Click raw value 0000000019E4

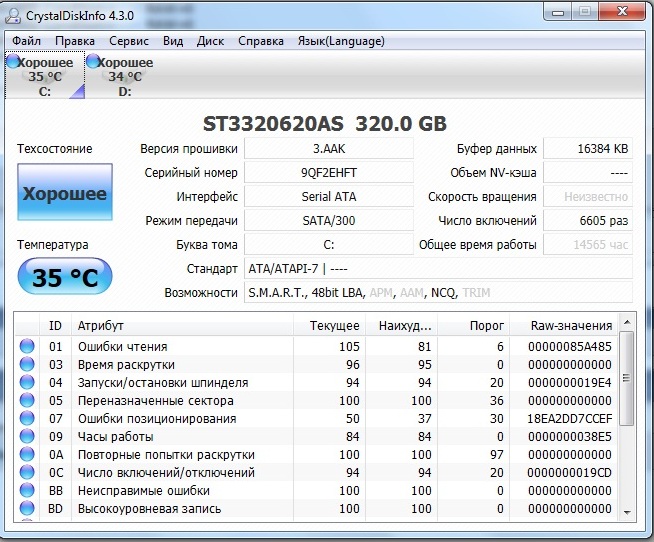pos(570,382)
